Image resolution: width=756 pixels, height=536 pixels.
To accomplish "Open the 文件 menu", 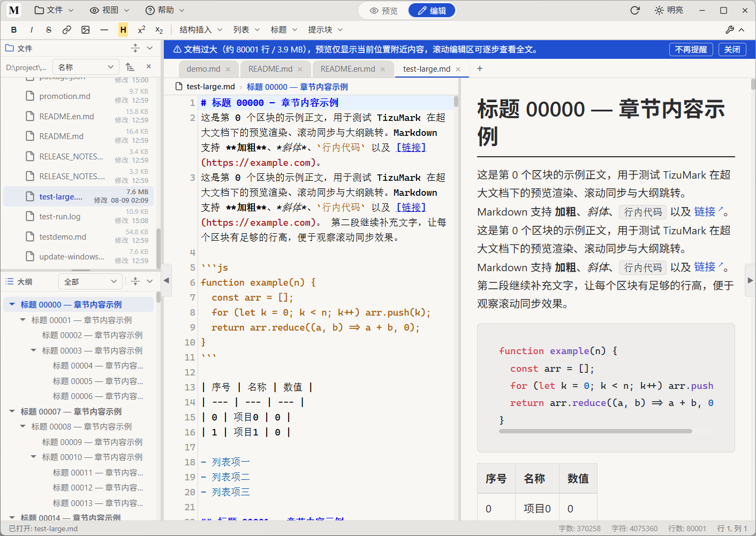I will click(54, 10).
